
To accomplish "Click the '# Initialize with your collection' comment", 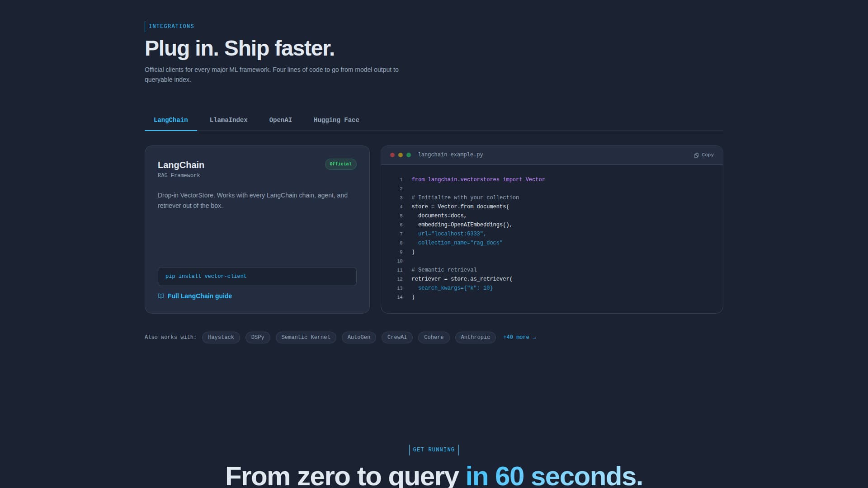I will pos(465,198).
